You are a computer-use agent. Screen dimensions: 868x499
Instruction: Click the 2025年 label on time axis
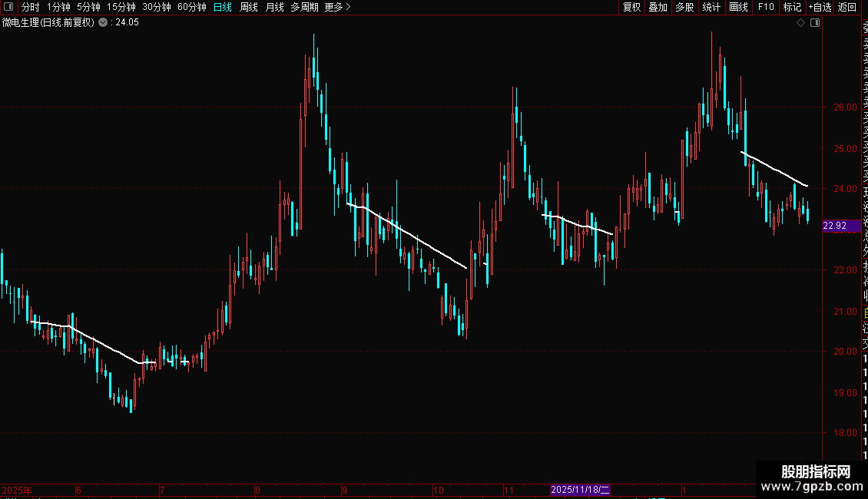[17, 490]
